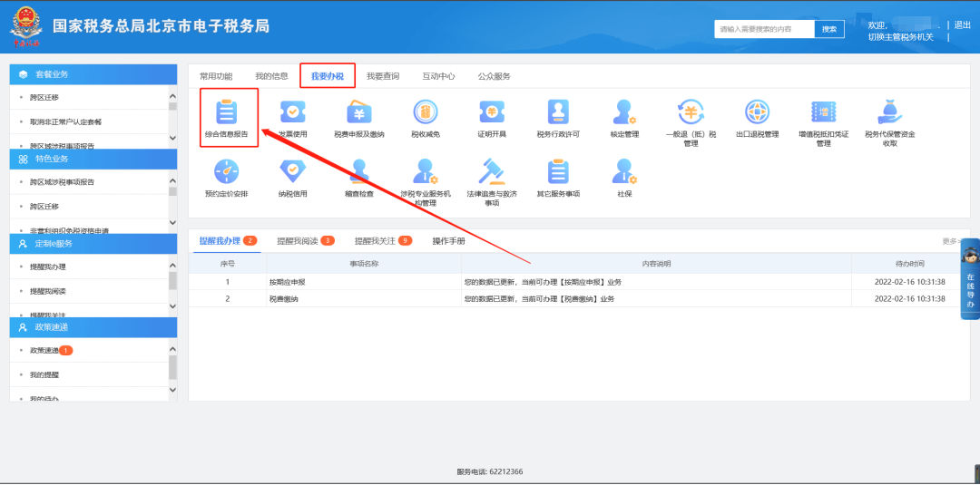Click the search input field
The width and height of the screenshot is (980, 485).
coord(763,29)
